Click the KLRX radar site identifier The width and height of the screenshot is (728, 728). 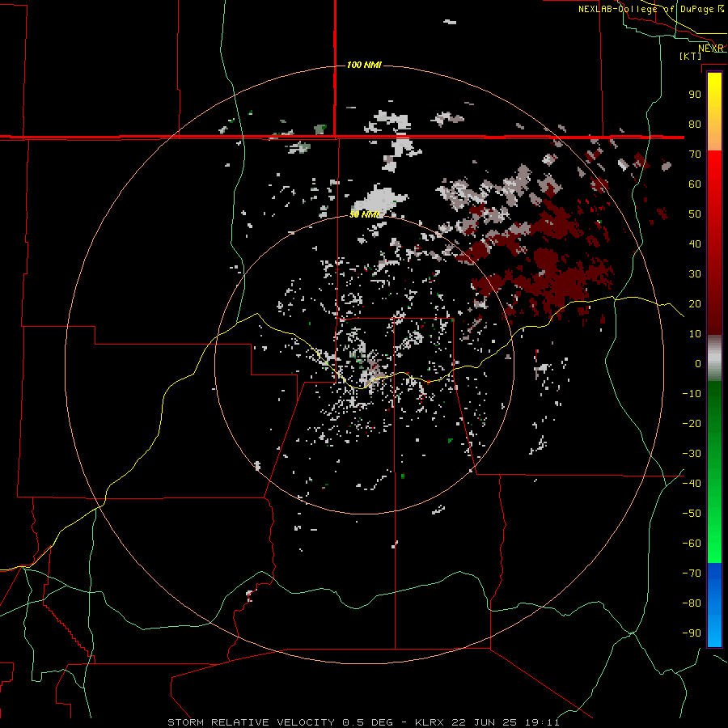(430, 722)
